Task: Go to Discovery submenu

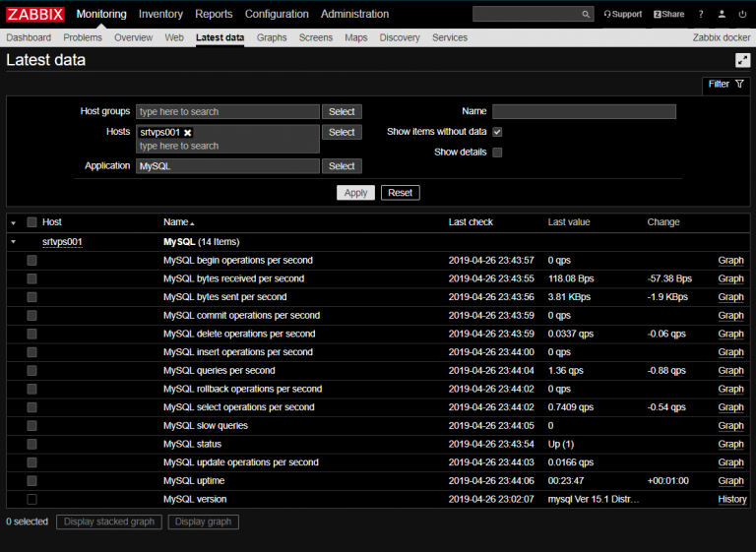Action: (x=400, y=37)
